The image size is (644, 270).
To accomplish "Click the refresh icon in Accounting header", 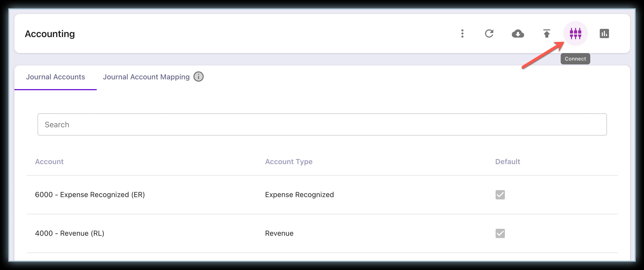I will [489, 33].
